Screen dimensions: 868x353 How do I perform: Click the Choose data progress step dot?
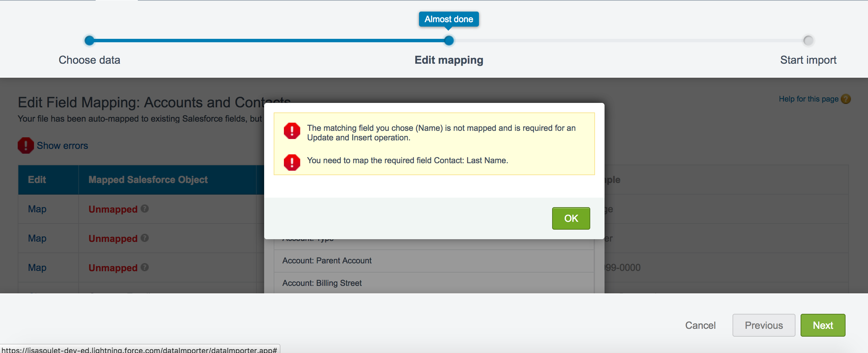[90, 41]
